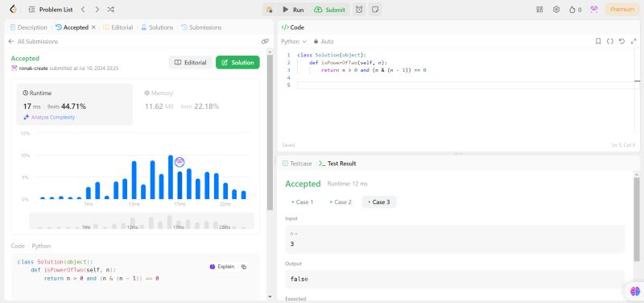Screen dimensions: 644x303
Task: Submit the solution
Action: pyautogui.click(x=330, y=10)
